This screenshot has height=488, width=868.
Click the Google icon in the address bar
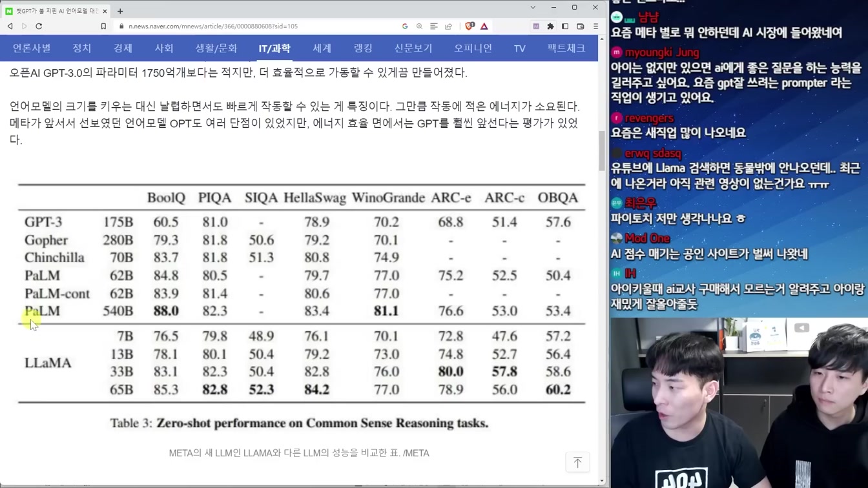[405, 26]
